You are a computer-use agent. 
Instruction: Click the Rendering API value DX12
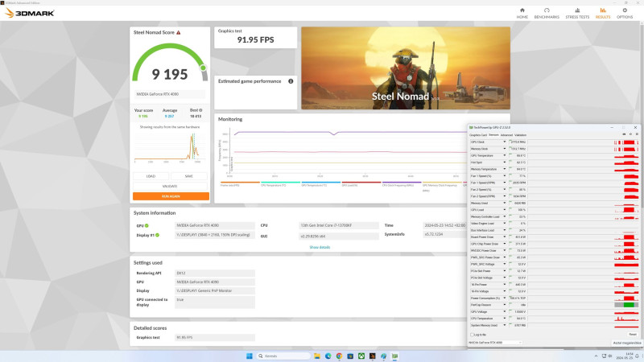(215, 273)
